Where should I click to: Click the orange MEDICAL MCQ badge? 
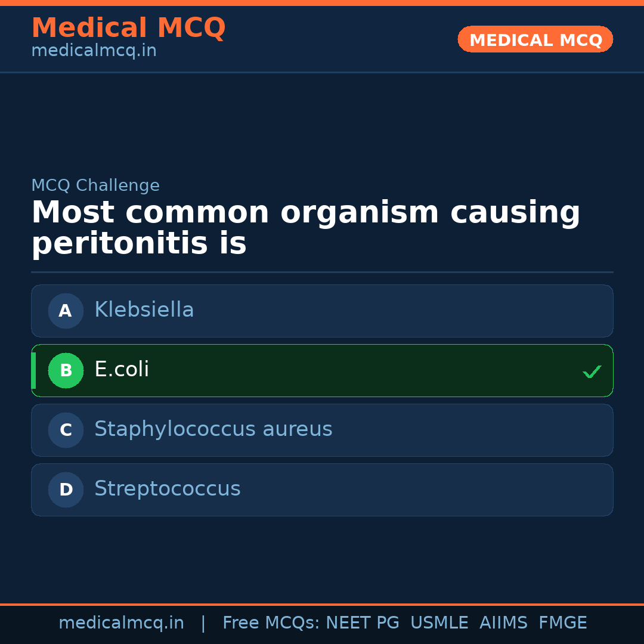[535, 39]
